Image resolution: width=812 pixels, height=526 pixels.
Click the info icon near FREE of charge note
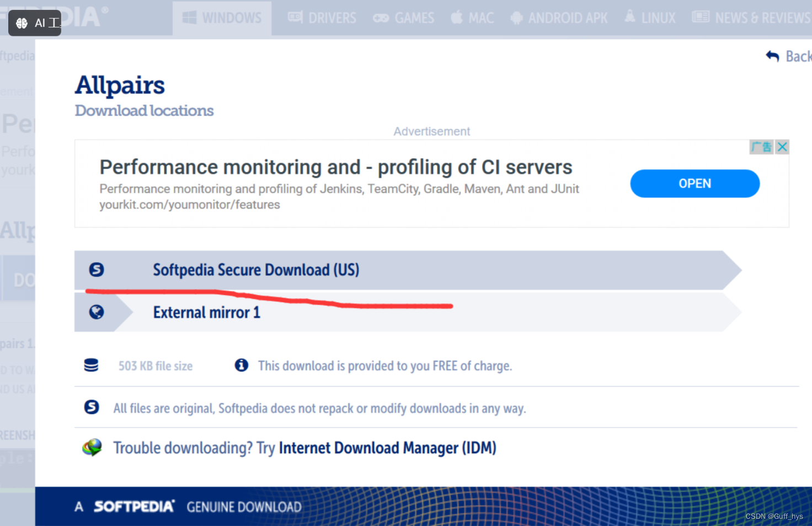tap(241, 365)
